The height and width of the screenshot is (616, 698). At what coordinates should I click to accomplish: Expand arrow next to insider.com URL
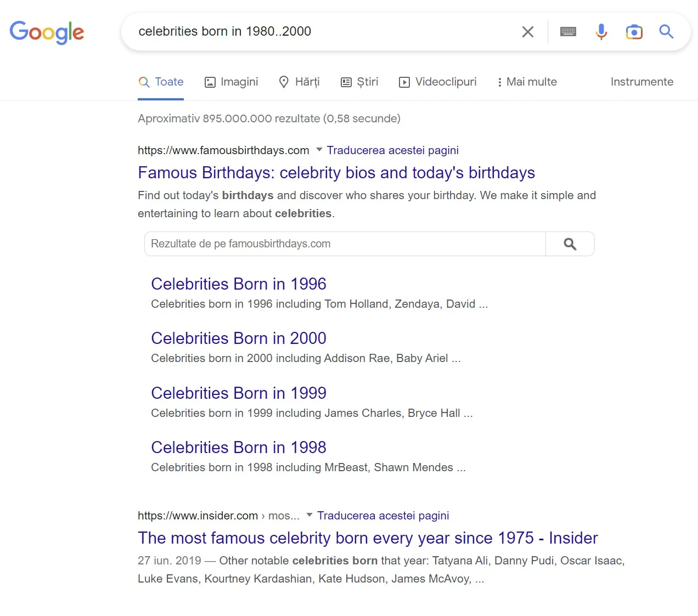coord(309,515)
